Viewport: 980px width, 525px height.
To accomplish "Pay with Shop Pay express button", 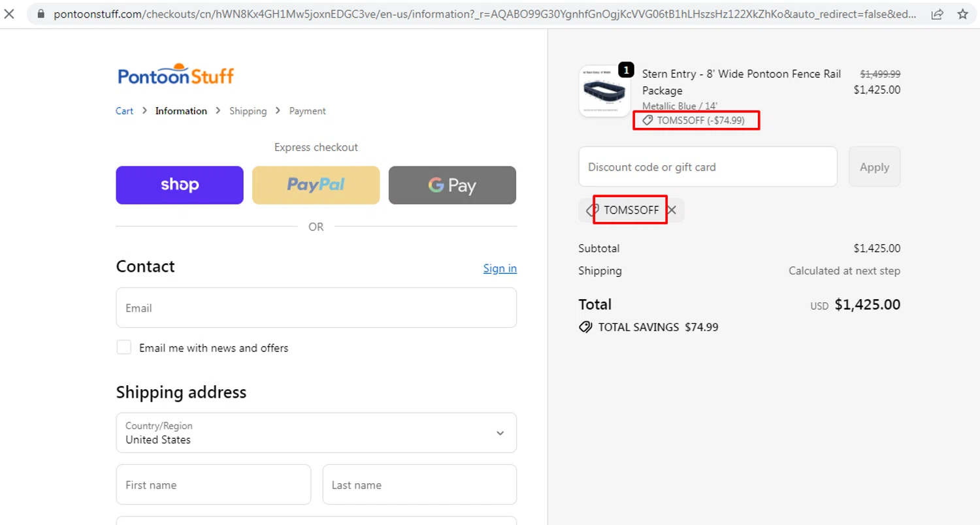I will pyautogui.click(x=180, y=185).
